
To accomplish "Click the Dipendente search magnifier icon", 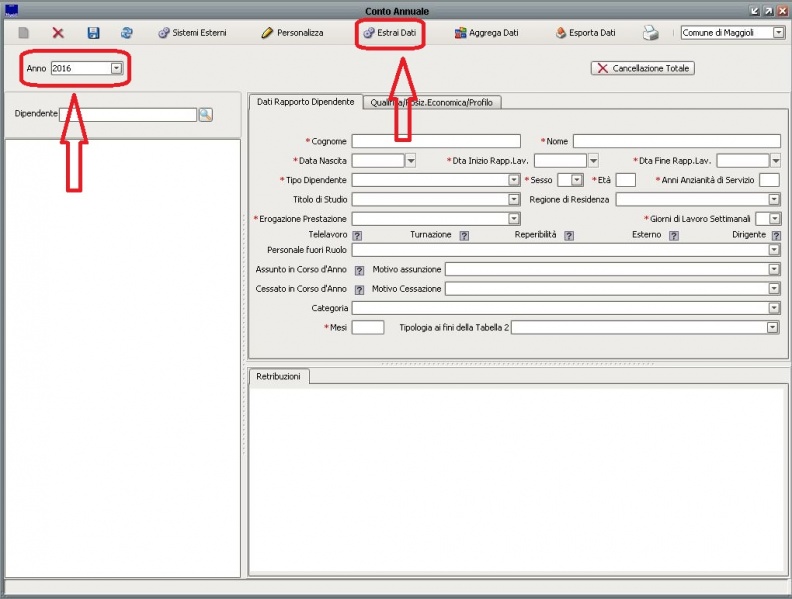I will click(206, 115).
